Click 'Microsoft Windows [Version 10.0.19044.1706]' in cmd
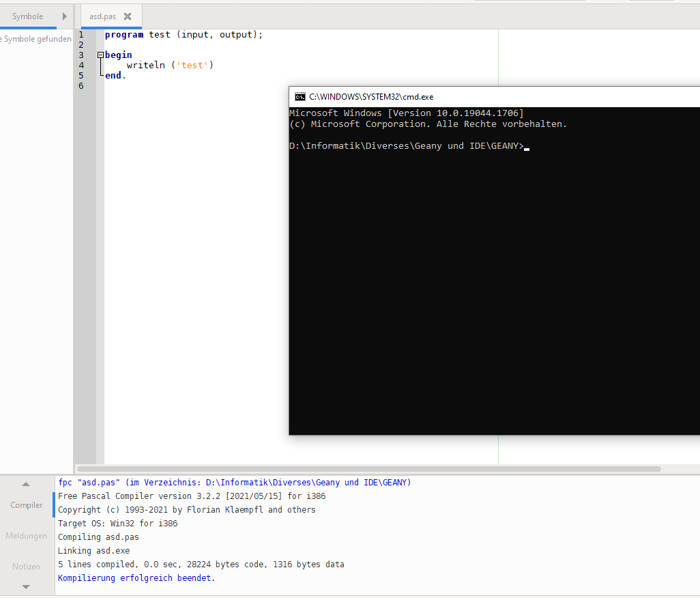Screen dimensions: 700x598 [x=406, y=113]
